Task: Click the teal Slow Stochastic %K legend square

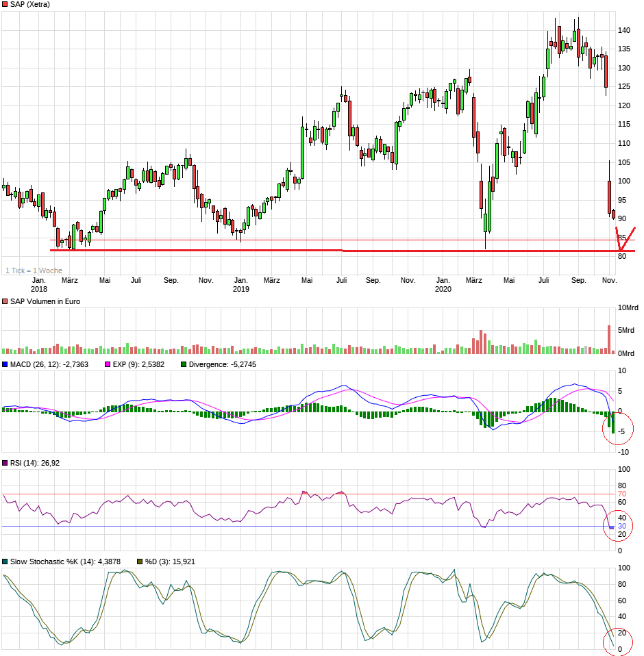Action: [5, 562]
